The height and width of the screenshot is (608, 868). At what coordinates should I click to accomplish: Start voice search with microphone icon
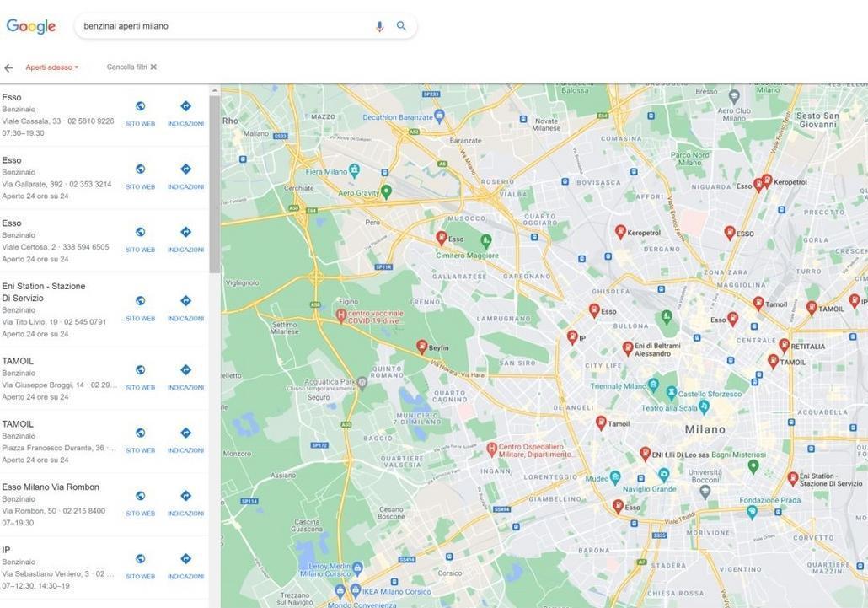[379, 26]
